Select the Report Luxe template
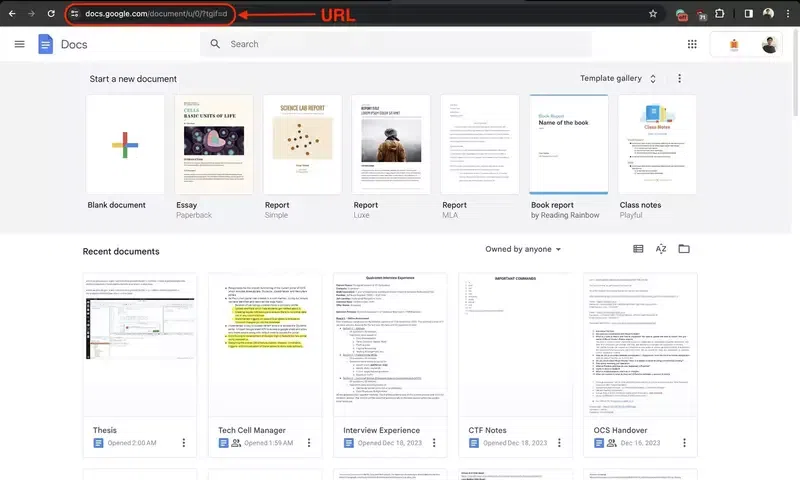This screenshot has width=800, height=480. coord(391,144)
